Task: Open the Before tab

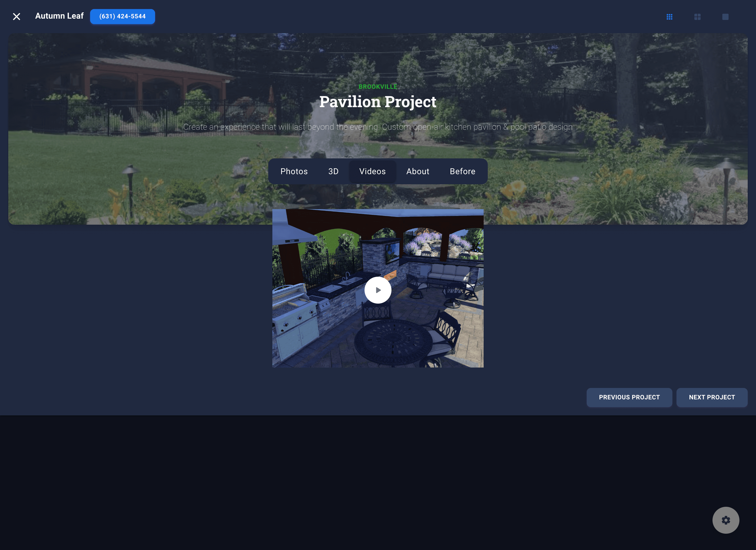Action: point(463,171)
